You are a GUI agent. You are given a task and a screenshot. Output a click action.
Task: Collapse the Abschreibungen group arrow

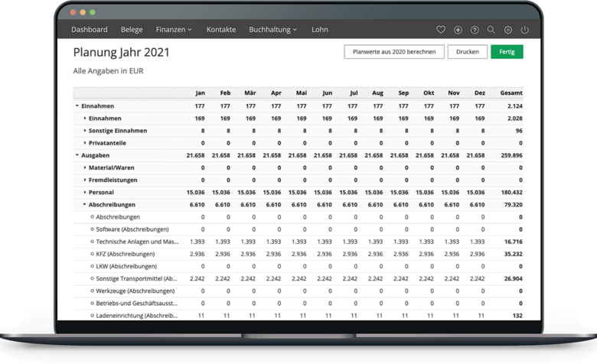coord(84,205)
